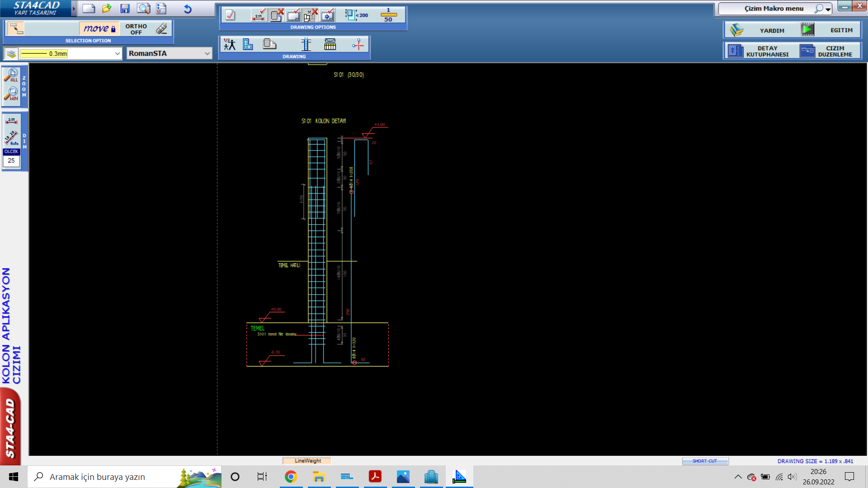Click Zoom All icon

pos(12,75)
